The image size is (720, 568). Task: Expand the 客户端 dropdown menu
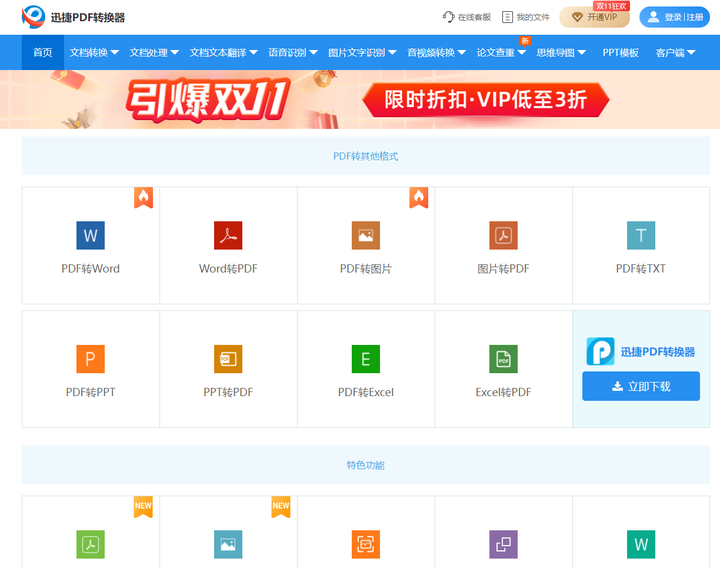[675, 52]
